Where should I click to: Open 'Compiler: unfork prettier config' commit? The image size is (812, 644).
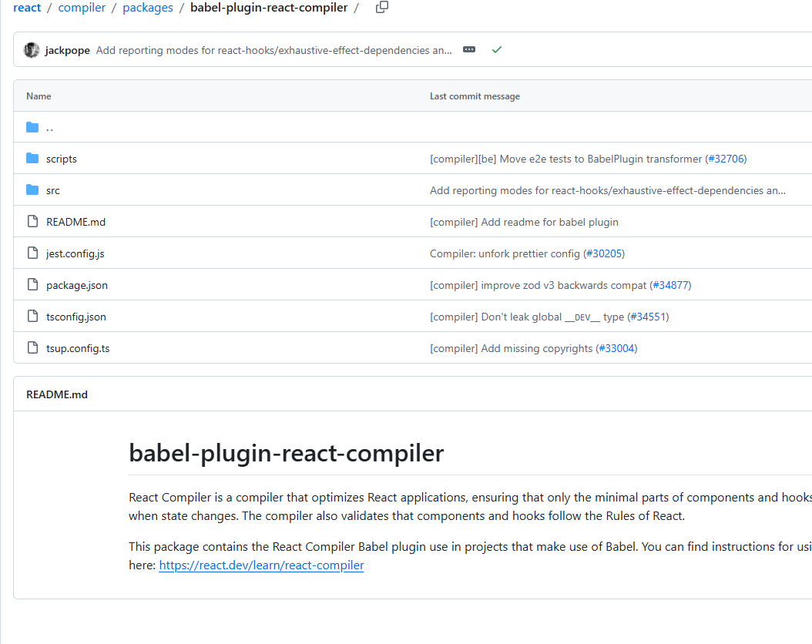(506, 253)
